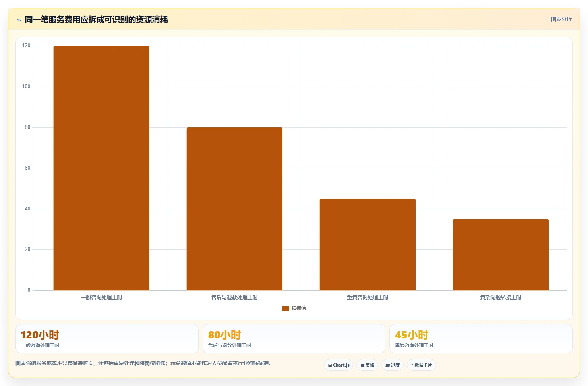Screen dimensions: 588x386
Task: Select the Chart.js chip
Action: point(338,365)
